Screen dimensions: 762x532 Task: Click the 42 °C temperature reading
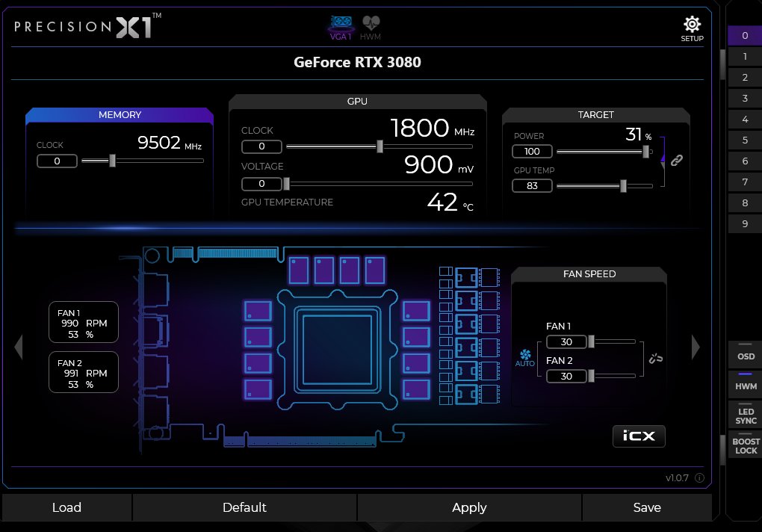coord(450,202)
